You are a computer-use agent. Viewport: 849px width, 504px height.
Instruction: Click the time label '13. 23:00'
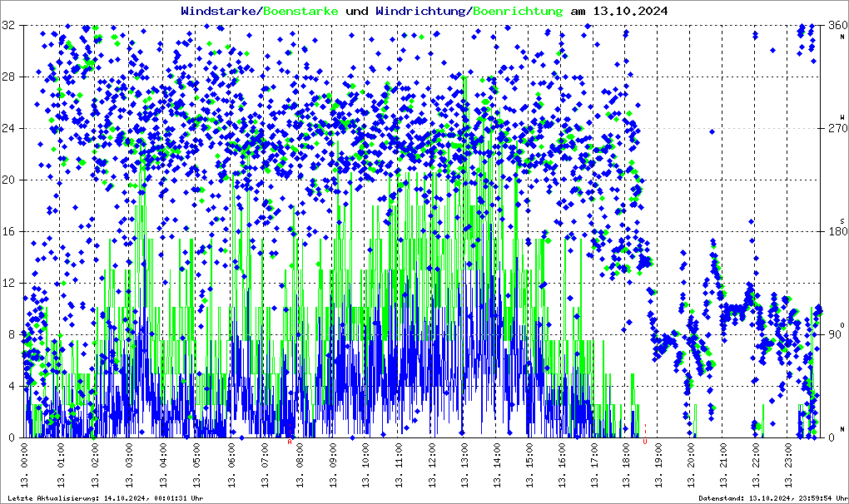(x=788, y=465)
